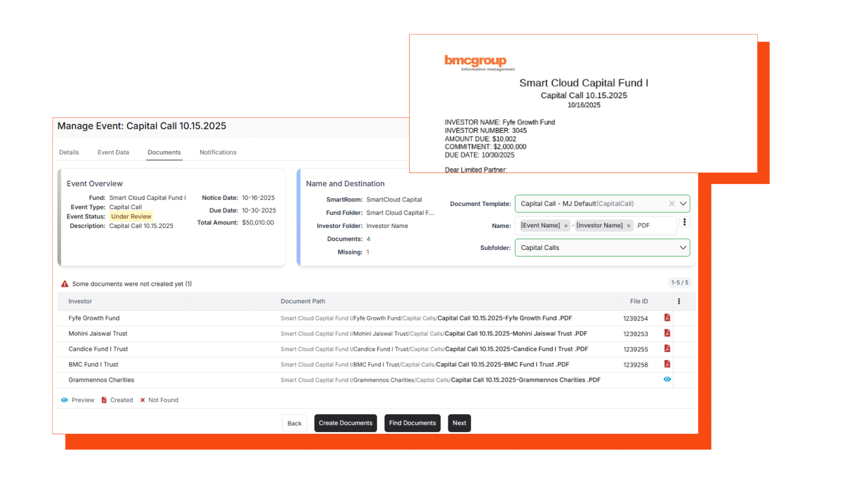Switch to the Details tab
The width and height of the screenshot is (868, 488).
(x=69, y=152)
